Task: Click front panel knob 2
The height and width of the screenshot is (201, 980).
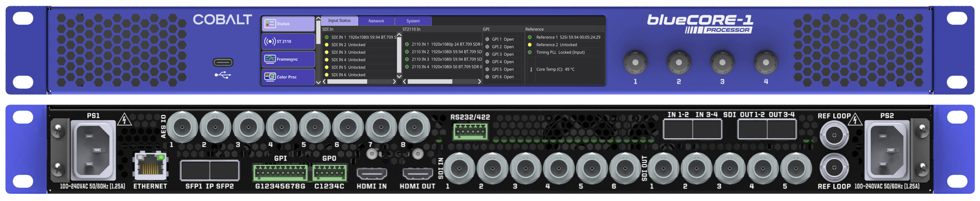Action: click(x=679, y=62)
